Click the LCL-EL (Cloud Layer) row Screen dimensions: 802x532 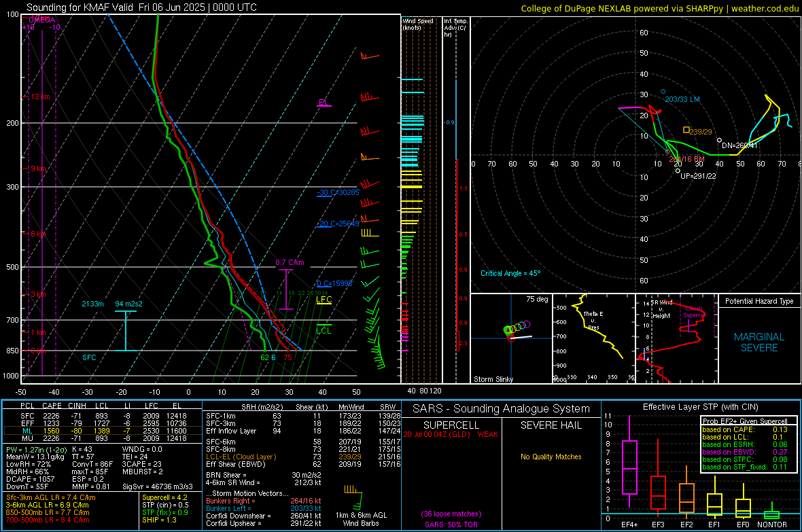click(x=303, y=457)
